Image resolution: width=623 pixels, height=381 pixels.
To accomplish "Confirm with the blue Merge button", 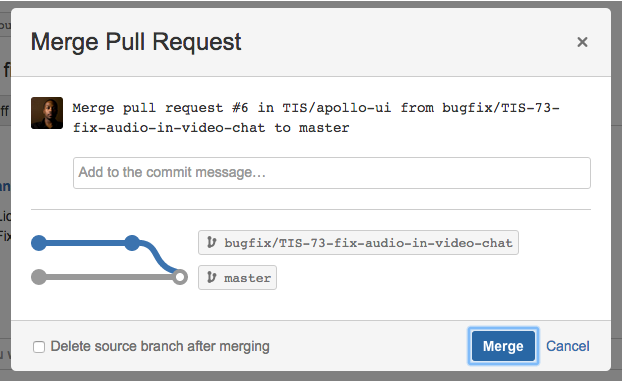I will pos(503,346).
